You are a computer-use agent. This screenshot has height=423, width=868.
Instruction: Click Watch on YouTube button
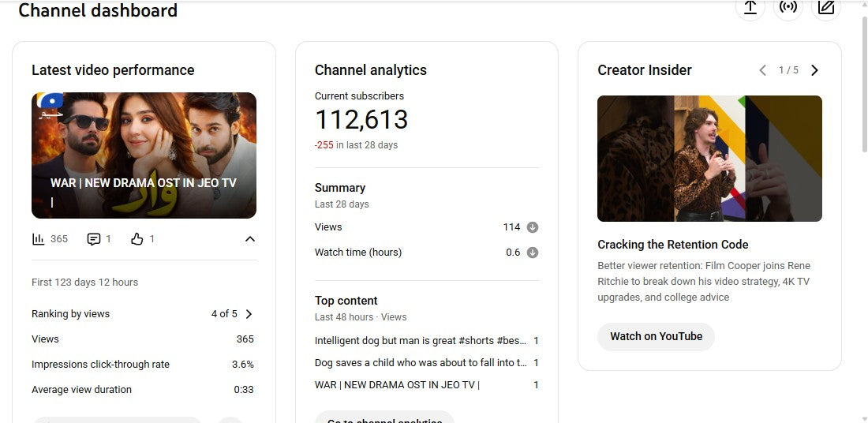(656, 337)
